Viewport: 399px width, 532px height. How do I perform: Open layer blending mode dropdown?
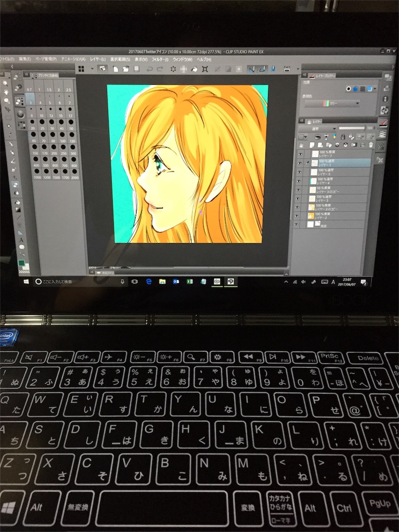point(317,129)
